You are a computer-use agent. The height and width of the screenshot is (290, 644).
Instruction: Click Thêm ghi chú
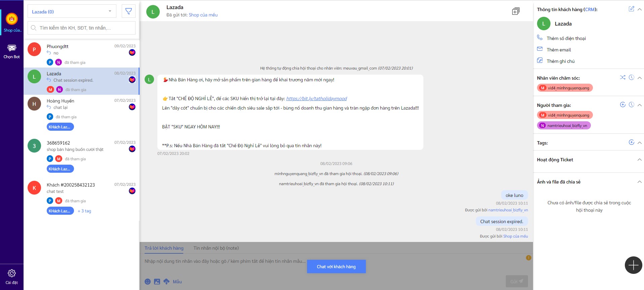pos(561,61)
